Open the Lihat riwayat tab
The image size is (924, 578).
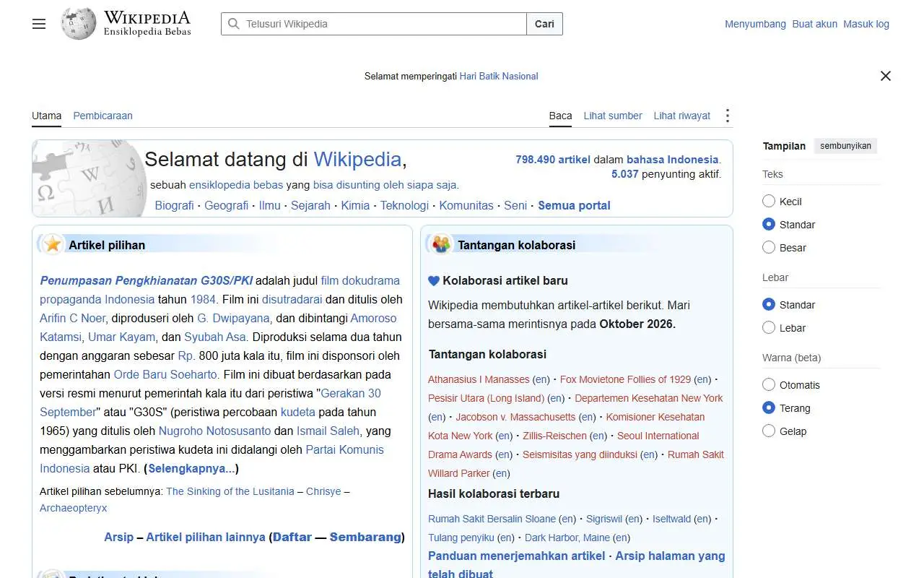(x=682, y=116)
